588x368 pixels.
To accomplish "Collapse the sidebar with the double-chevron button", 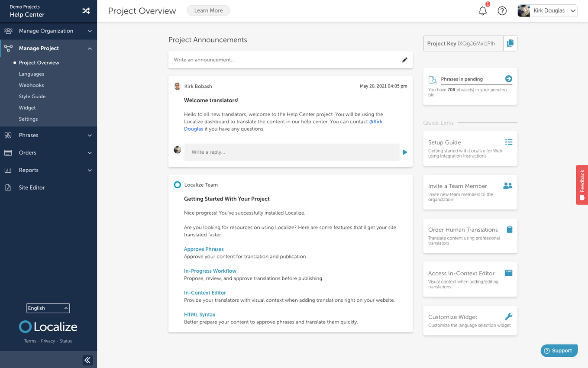I will point(87,360).
